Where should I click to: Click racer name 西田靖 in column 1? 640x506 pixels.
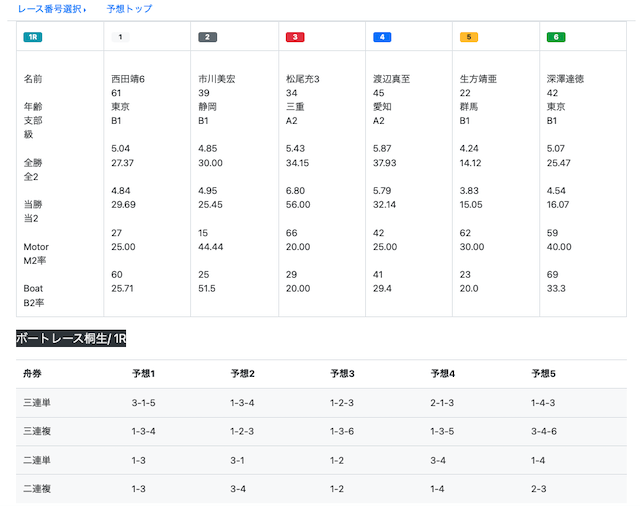[125, 79]
